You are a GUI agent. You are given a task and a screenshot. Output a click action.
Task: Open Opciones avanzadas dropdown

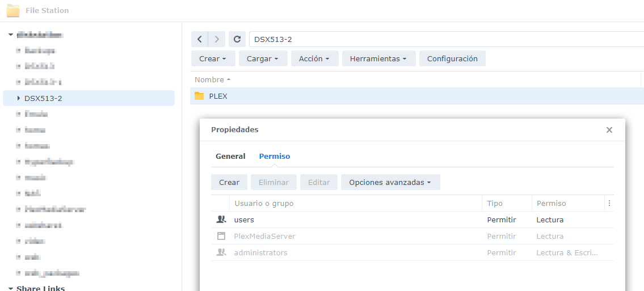390,182
